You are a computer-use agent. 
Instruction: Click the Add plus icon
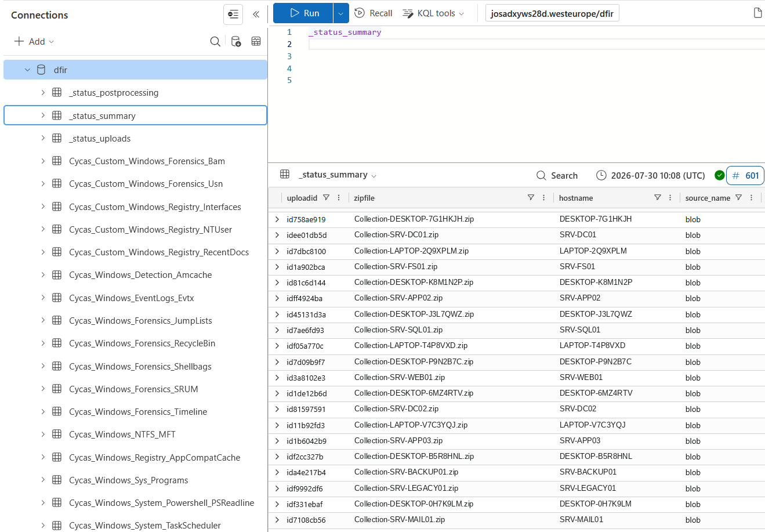19,41
